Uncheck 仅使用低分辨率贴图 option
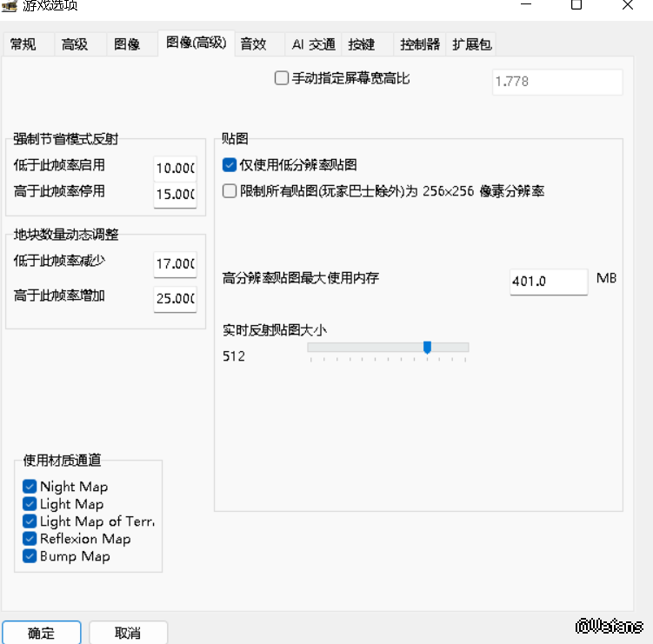 (230, 164)
